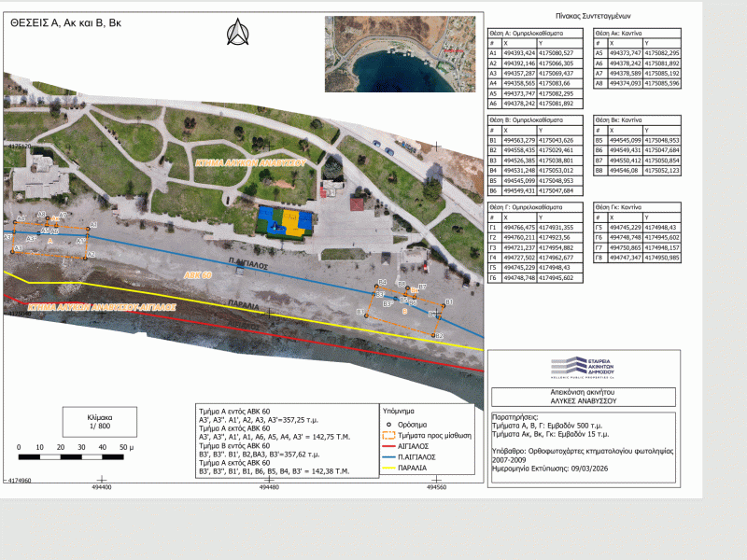The image size is (747, 560).
Task: Click the "Απεικόνιση ακινήτου ΑΛΥΚΕΣ ΑΝΑΒΥΣΣΟΥ" title box
Action: (x=583, y=397)
